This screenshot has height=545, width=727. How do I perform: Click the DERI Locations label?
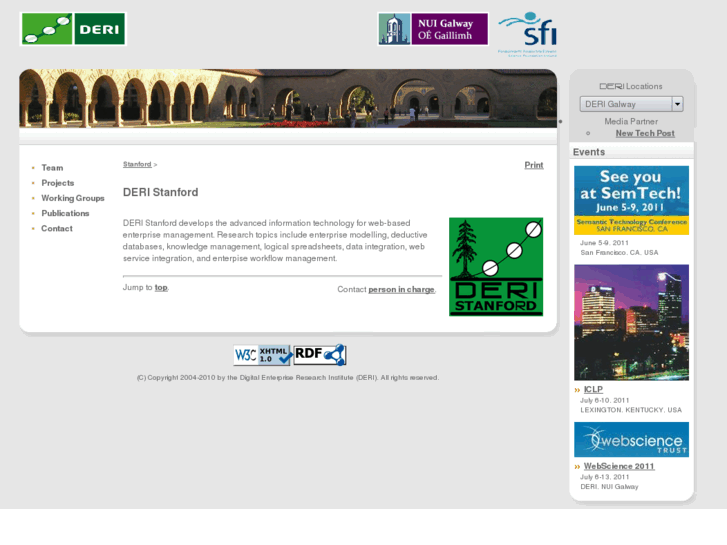[x=631, y=86]
